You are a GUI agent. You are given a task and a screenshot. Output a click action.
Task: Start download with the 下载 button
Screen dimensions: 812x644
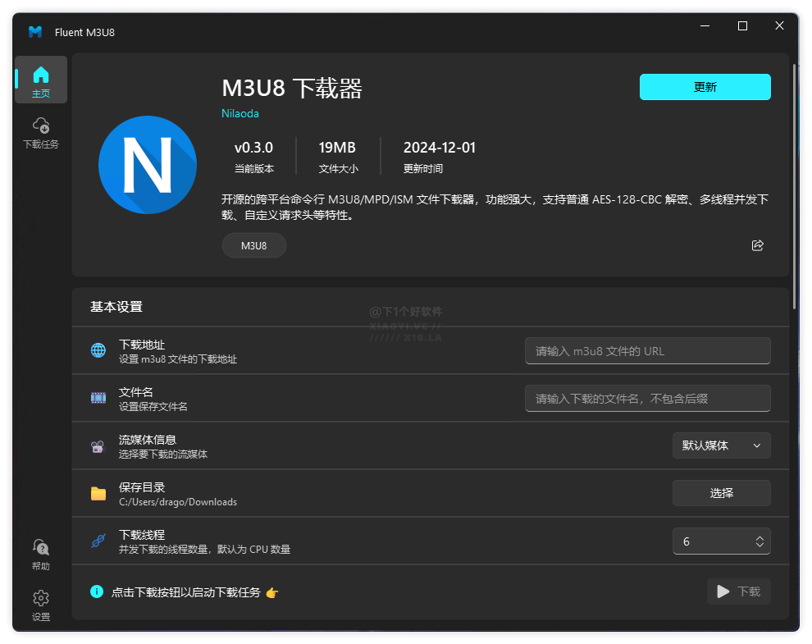tap(738, 591)
